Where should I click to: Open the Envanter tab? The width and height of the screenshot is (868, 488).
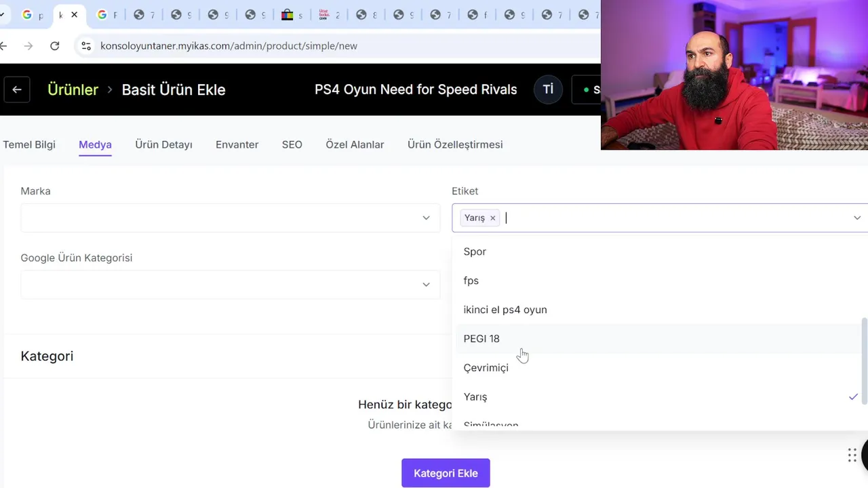click(x=237, y=144)
